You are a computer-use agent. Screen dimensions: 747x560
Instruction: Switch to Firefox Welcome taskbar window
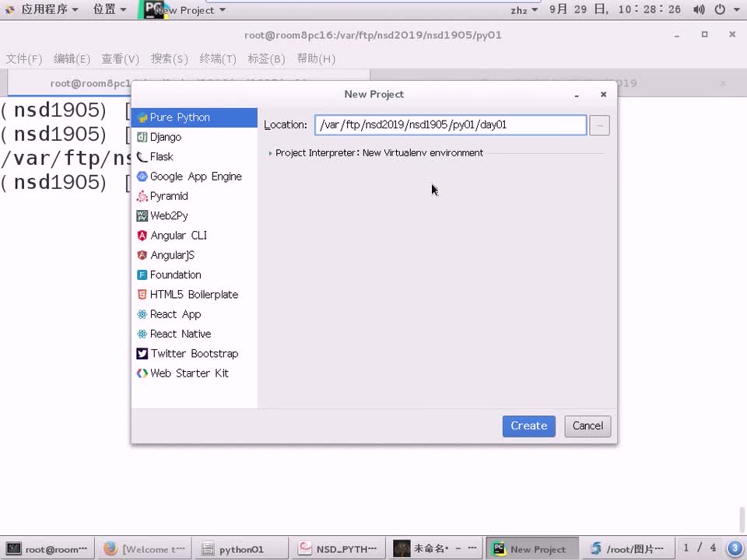(x=145, y=549)
